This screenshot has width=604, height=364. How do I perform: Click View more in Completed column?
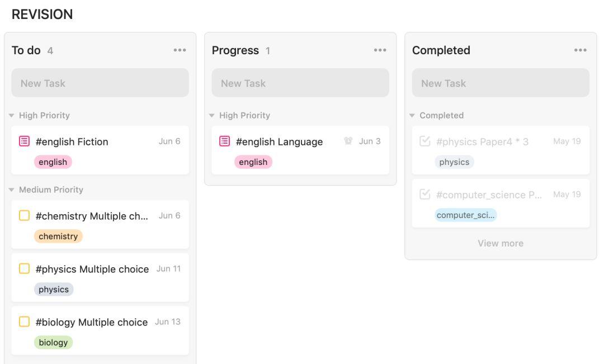pos(501,243)
